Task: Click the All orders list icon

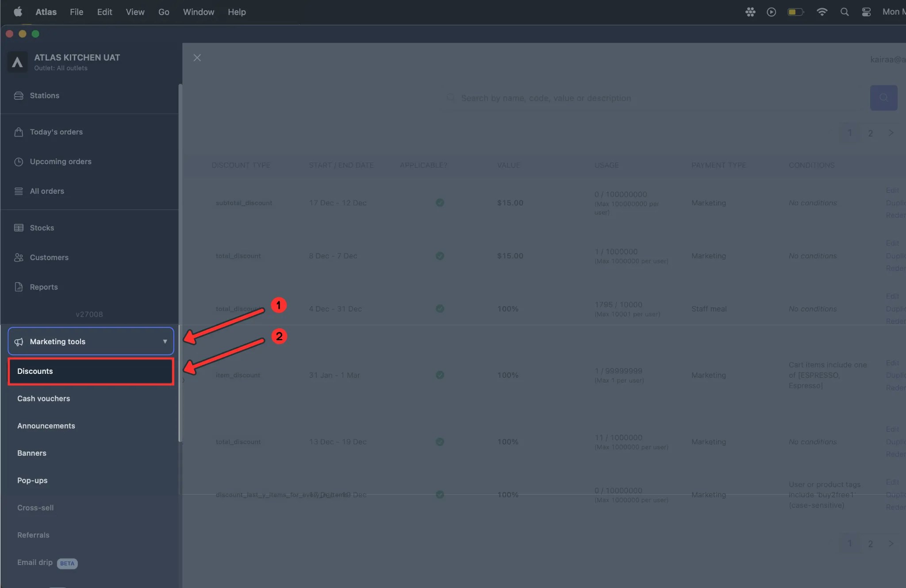Action: point(19,191)
